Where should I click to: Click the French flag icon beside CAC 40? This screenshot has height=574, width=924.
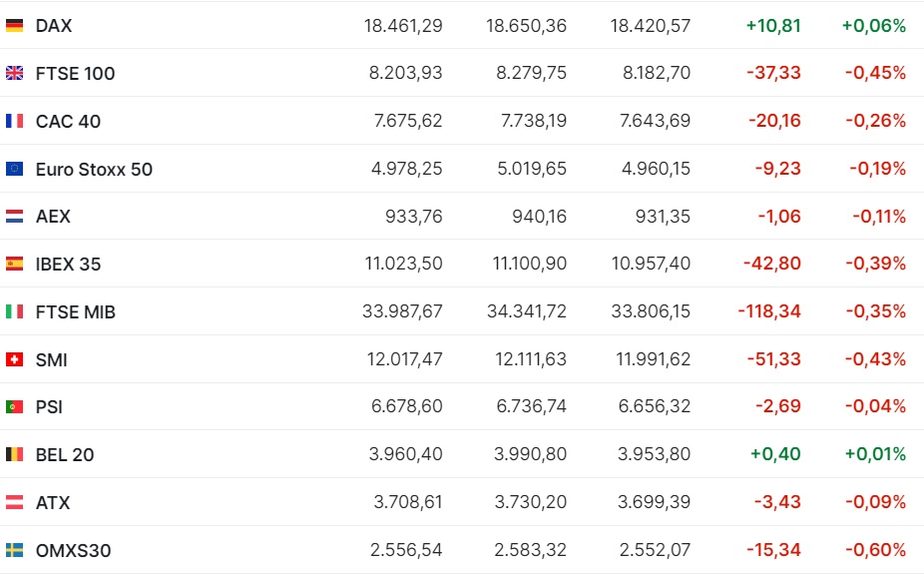pos(14,121)
